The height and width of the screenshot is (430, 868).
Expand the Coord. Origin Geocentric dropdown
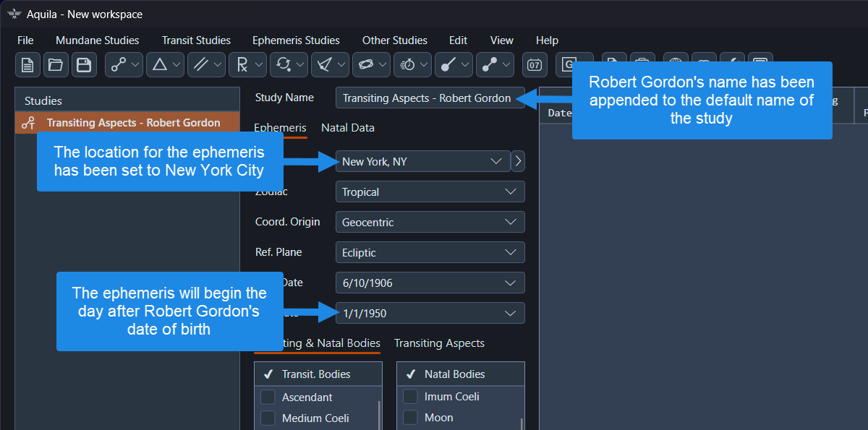pyautogui.click(x=430, y=222)
